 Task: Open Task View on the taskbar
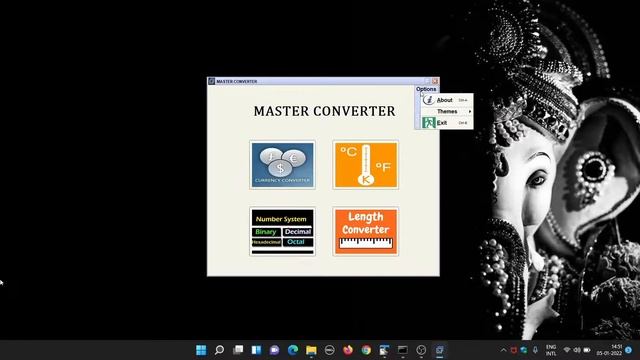point(238,350)
